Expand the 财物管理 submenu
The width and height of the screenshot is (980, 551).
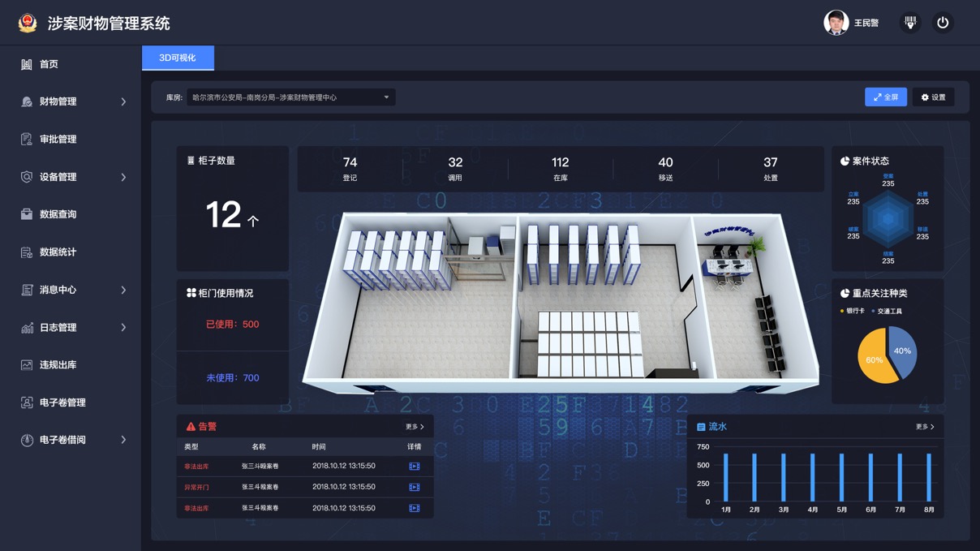(x=123, y=102)
